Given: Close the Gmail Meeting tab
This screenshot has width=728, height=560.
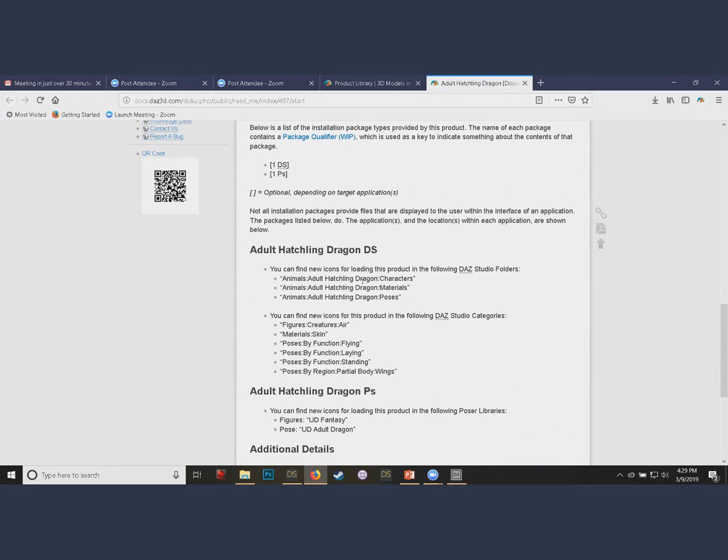Looking at the screenshot, I should [99, 83].
